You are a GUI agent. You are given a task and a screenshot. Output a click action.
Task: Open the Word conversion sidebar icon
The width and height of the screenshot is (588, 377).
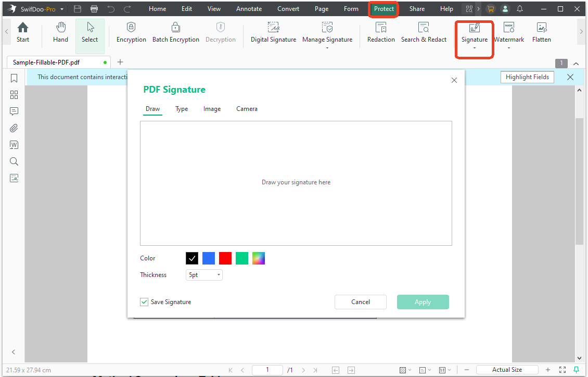tap(14, 145)
